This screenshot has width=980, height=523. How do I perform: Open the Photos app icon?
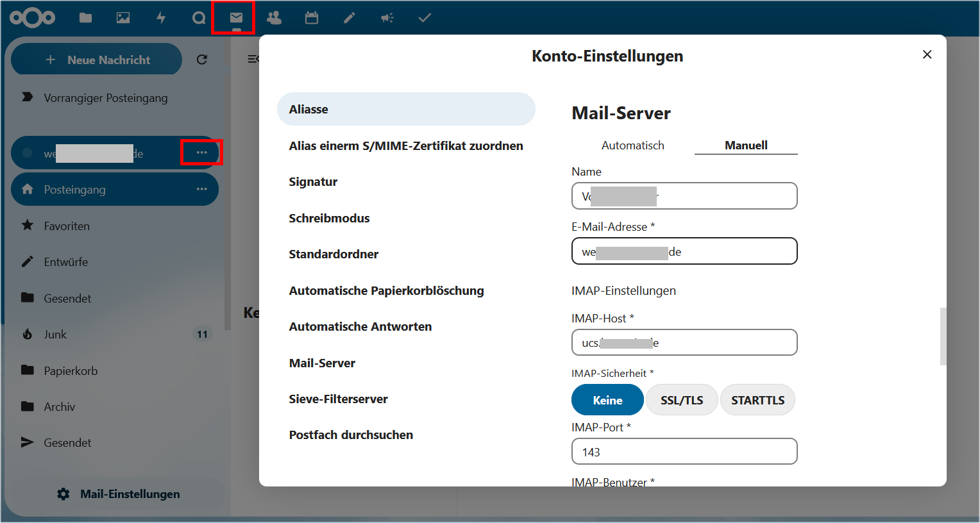click(x=123, y=18)
